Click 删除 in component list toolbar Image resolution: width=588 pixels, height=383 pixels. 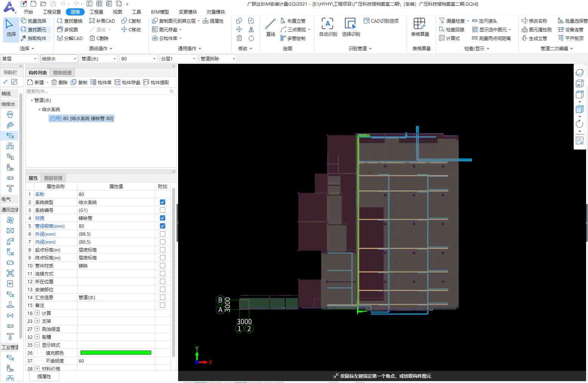pyautogui.click(x=60, y=82)
